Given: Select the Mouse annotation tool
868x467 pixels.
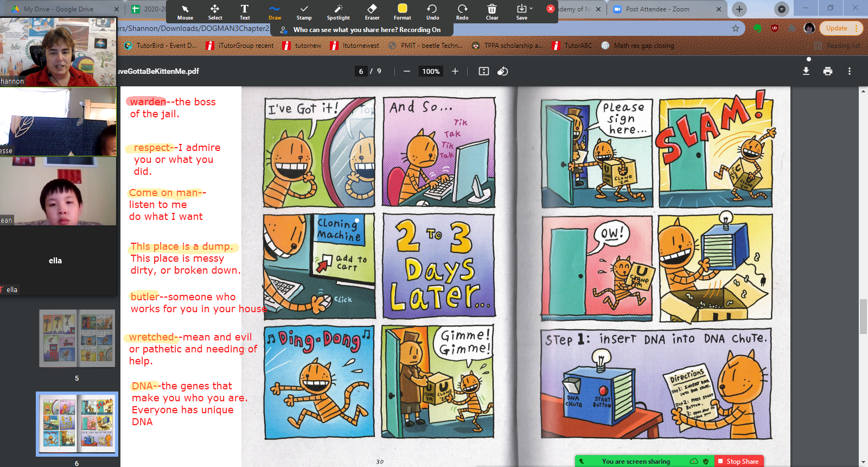Looking at the screenshot, I should (185, 12).
